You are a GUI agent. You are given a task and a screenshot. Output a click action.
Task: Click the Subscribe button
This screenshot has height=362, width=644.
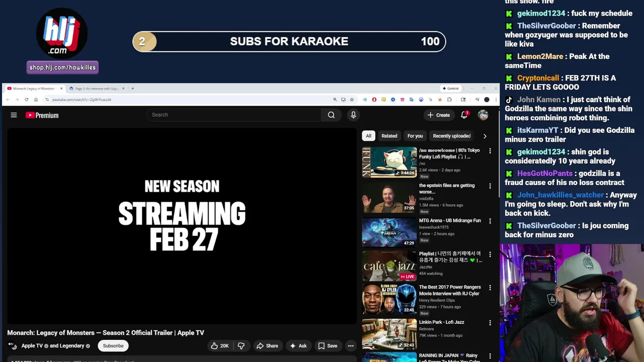pos(113,346)
